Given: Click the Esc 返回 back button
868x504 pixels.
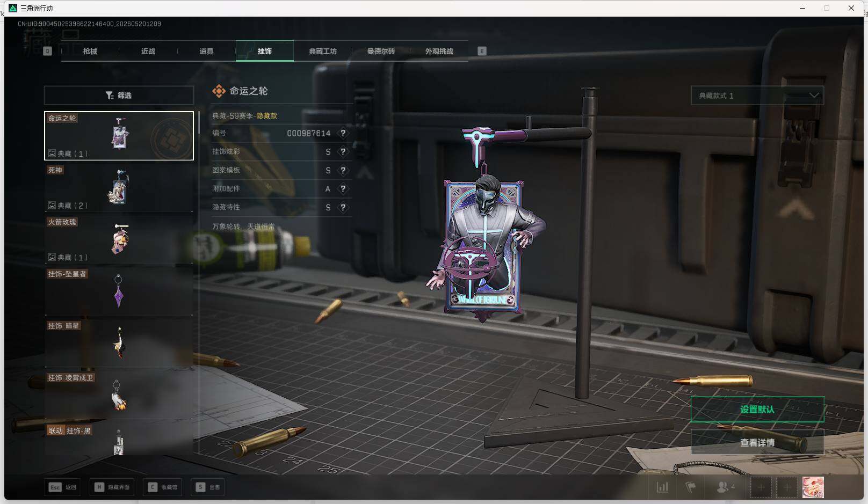Looking at the screenshot, I should [63, 487].
